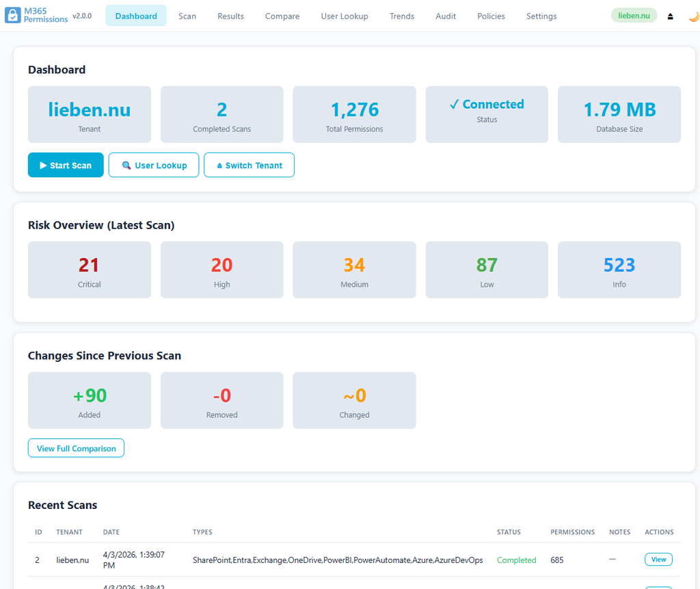Screen dimensions: 700x589
Task: Click the M365 Permissions padlock logo
Action: click(13, 15)
